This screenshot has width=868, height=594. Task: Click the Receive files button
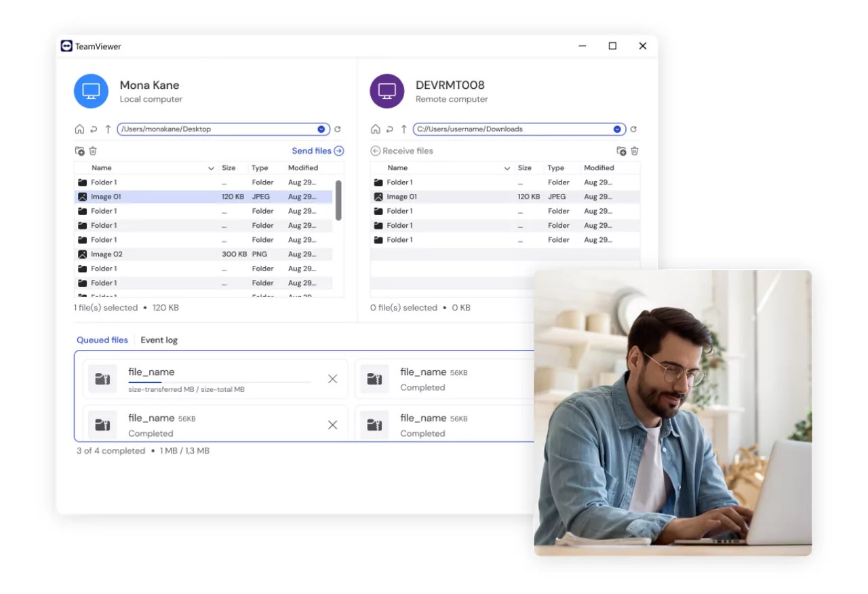click(401, 151)
